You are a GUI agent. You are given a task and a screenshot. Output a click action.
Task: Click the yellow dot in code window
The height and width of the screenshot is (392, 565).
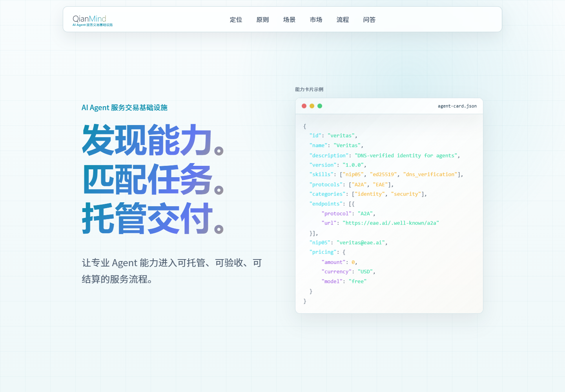tap(312, 106)
